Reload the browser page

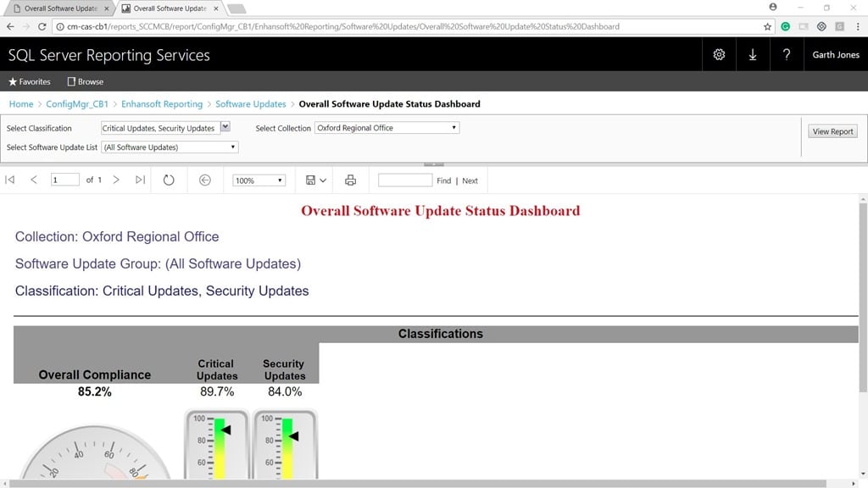[42, 26]
